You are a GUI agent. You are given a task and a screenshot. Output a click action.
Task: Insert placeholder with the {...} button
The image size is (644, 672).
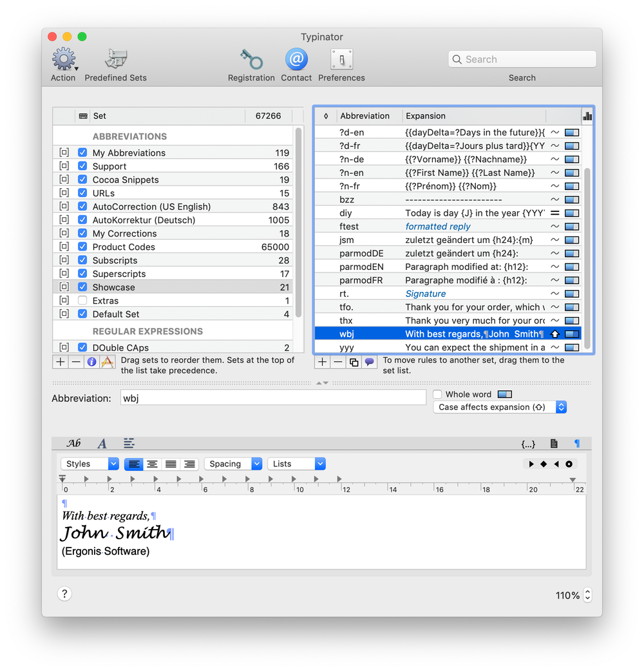[528, 443]
